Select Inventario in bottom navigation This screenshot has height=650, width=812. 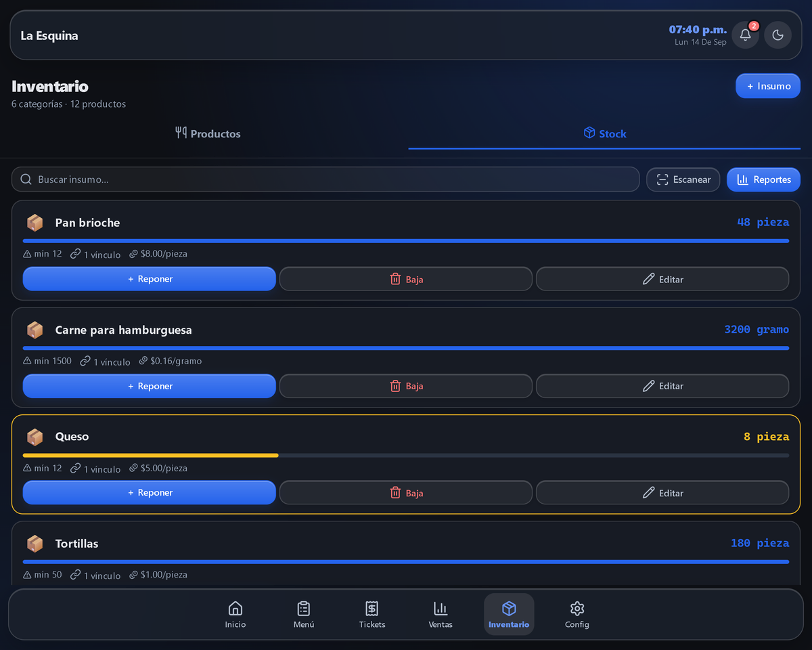[509, 614]
